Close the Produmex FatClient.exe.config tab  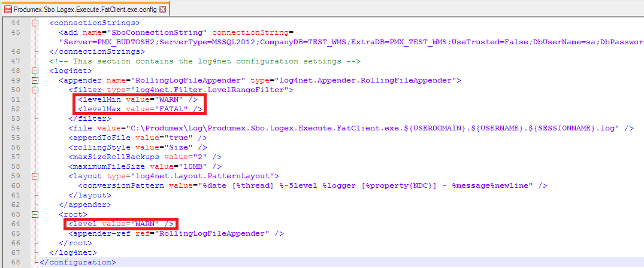coord(162,9)
